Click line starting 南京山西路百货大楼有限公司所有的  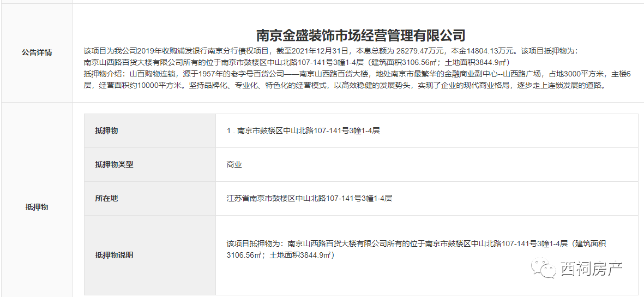click(x=297, y=63)
